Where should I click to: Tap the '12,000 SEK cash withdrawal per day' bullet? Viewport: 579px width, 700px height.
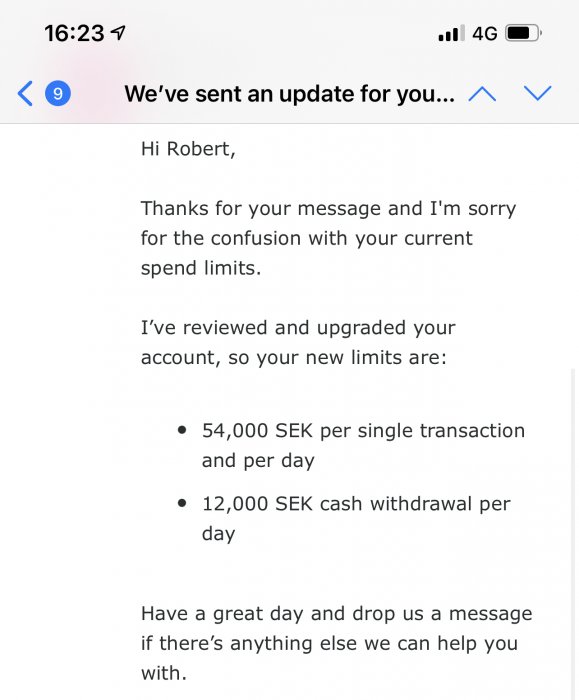pos(356,518)
